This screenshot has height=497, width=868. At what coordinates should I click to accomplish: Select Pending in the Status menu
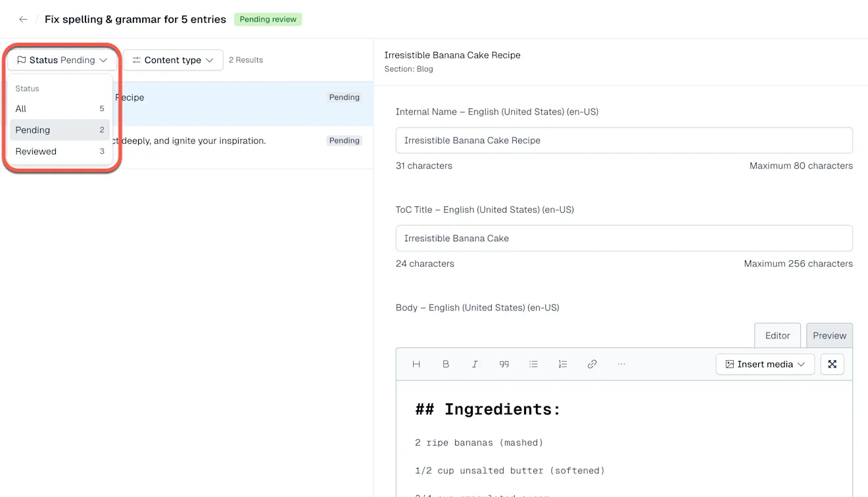pos(60,130)
